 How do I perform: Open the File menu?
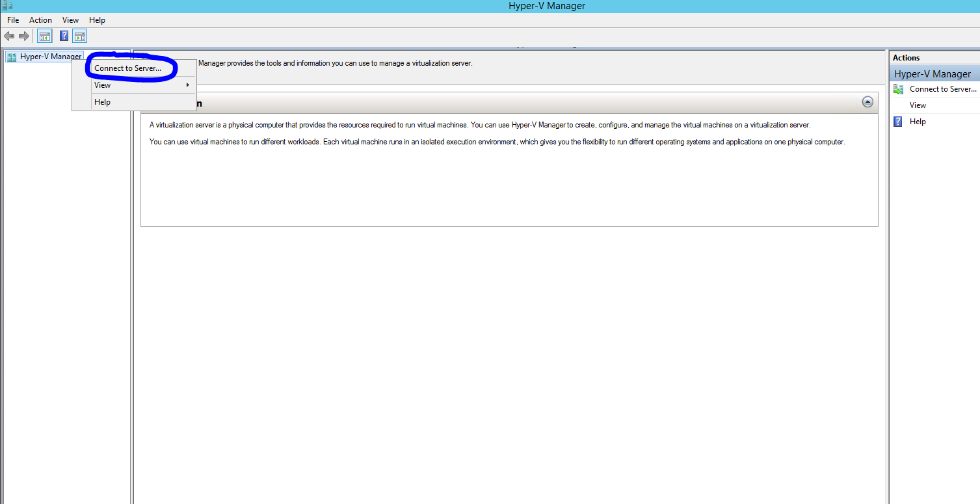13,20
